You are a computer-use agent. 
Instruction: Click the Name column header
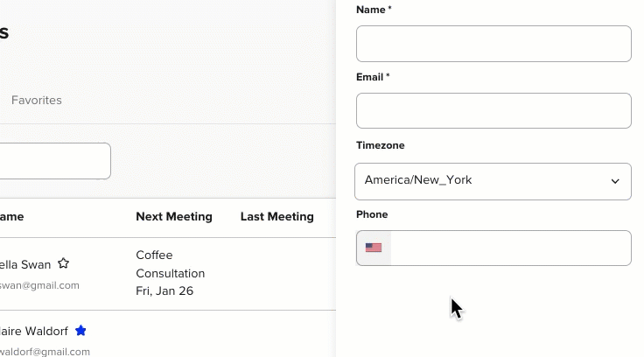click(12, 216)
